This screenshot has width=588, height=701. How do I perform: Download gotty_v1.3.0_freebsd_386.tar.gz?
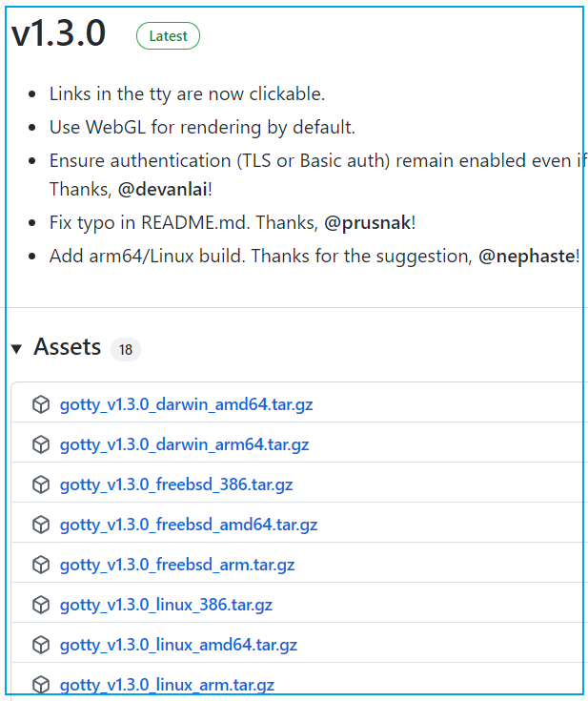click(176, 485)
